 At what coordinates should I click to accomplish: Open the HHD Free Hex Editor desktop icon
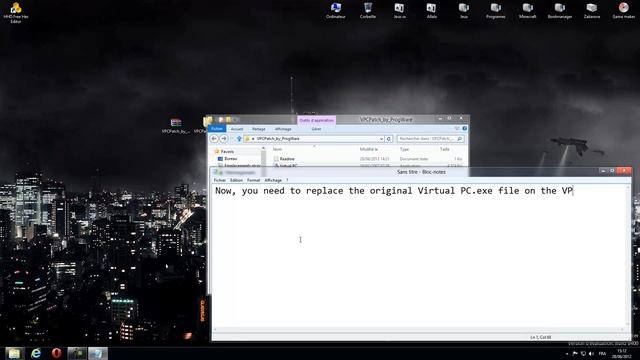click(x=16, y=12)
